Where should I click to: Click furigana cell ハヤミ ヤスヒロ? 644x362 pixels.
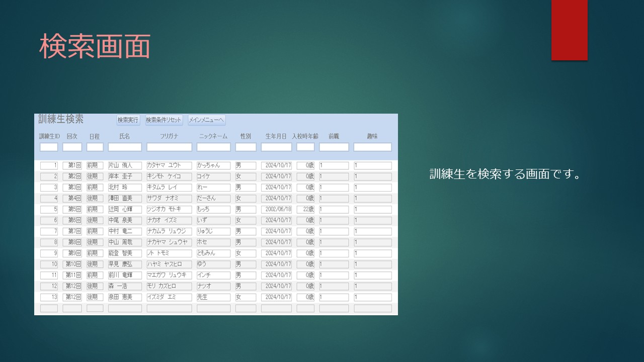click(x=169, y=264)
